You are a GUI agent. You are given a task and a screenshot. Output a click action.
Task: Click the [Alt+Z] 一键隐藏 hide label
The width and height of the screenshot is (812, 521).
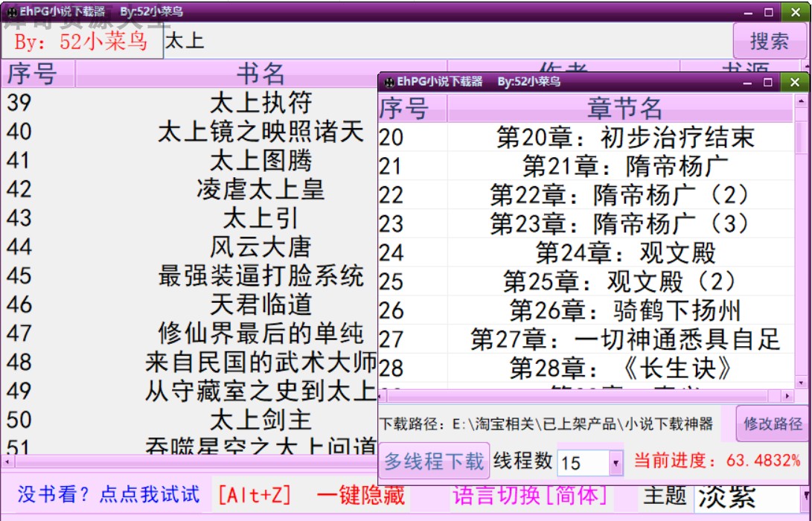[310, 495]
